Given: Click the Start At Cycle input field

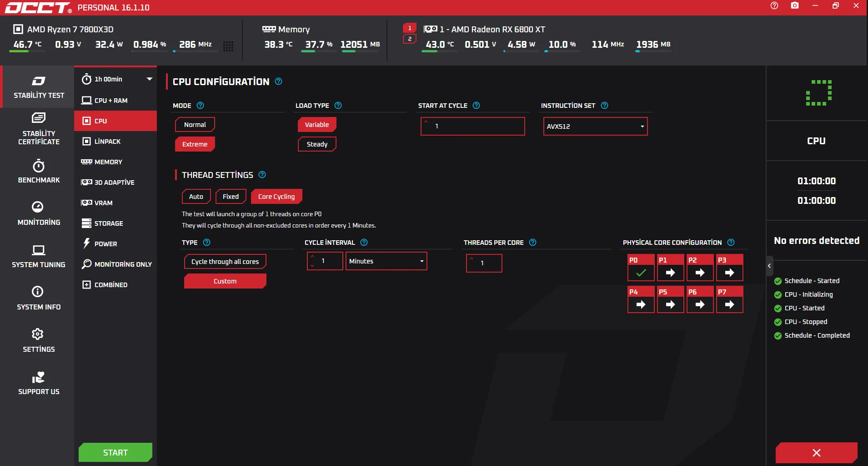Looking at the screenshot, I should 473,127.
